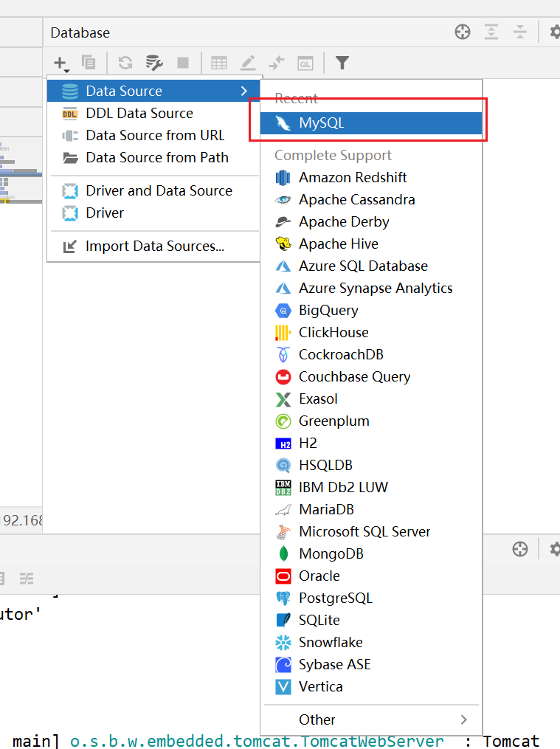The width and height of the screenshot is (560, 749).
Task: Click the Filter funnel icon
Action: coord(342,63)
